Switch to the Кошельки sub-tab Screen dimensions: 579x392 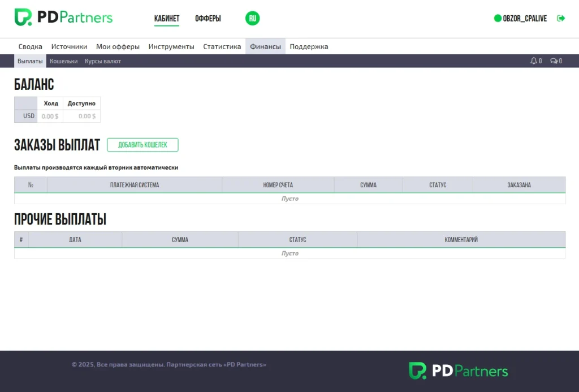pyautogui.click(x=64, y=61)
